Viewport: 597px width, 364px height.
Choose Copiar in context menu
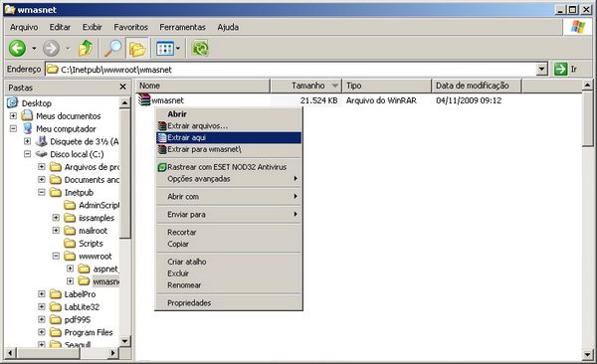[x=229, y=244]
